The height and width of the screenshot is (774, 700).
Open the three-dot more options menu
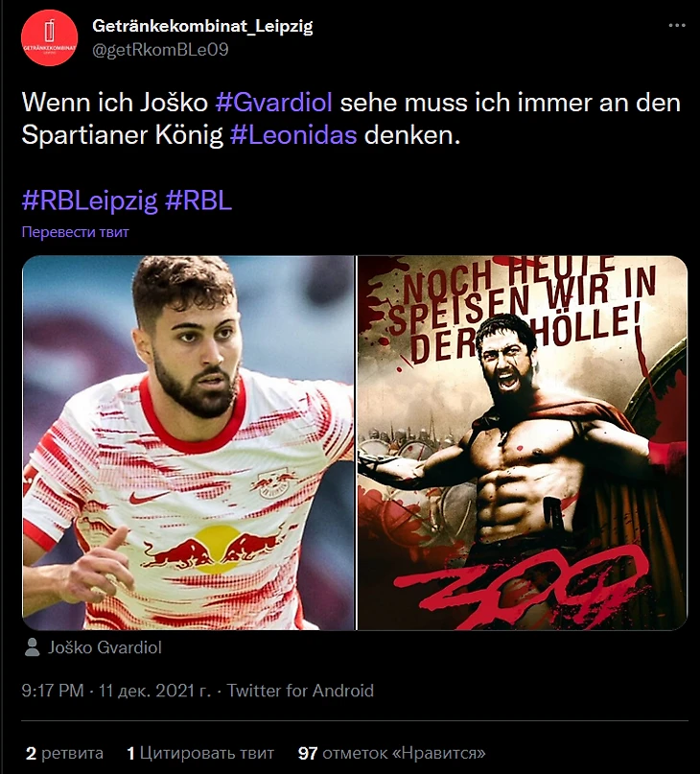click(677, 26)
